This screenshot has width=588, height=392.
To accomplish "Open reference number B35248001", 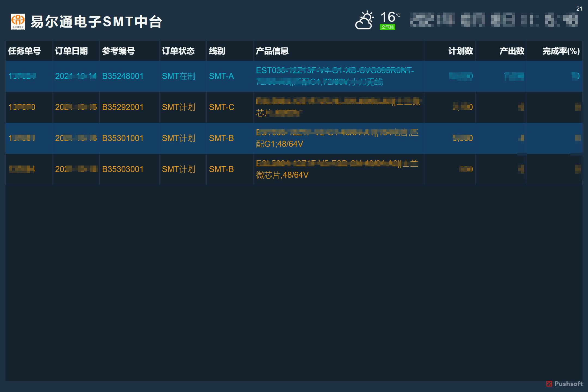I will [x=122, y=76].
